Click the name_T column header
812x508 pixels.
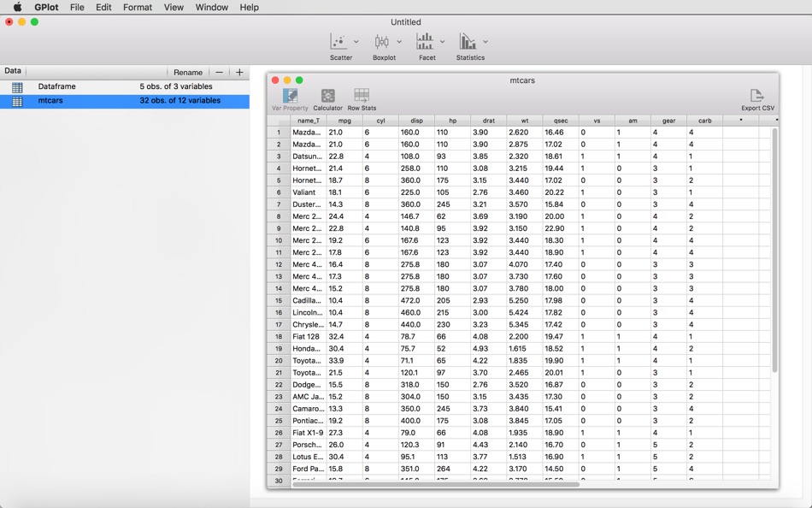coord(309,121)
